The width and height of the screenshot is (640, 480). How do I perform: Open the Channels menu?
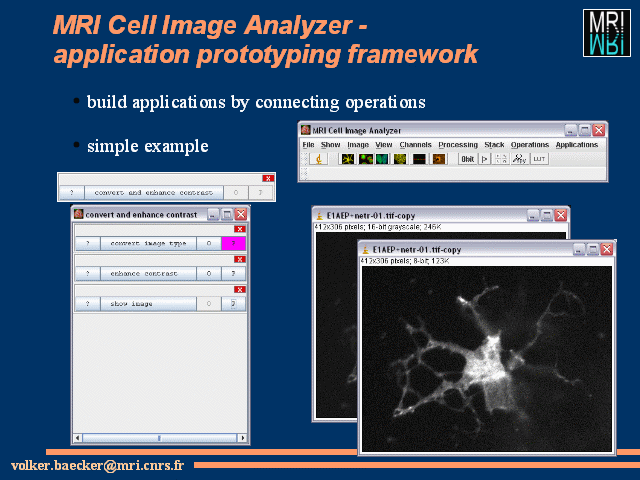click(x=416, y=145)
